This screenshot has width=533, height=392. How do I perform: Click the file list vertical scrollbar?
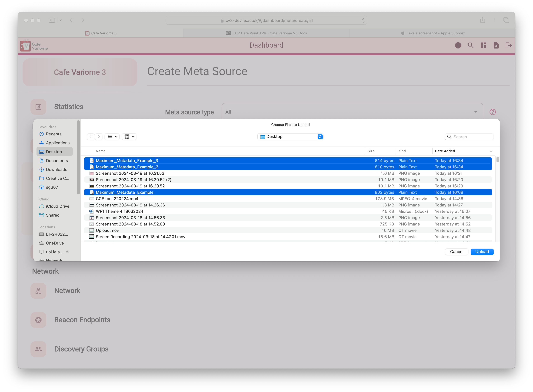tap(497, 160)
